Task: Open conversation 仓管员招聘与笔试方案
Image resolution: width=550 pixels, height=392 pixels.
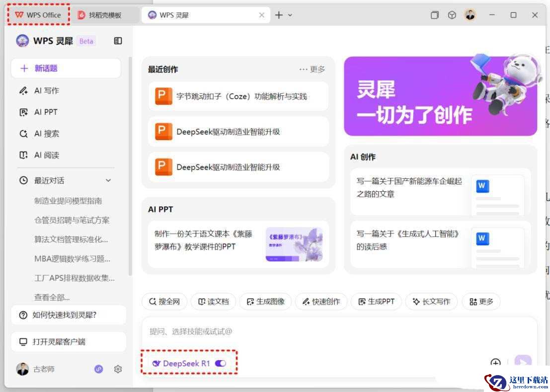Action: click(x=72, y=220)
